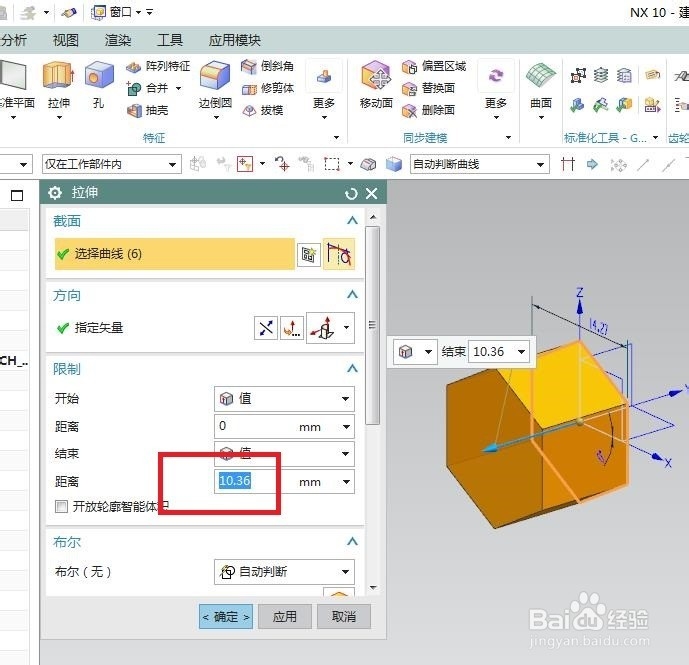This screenshot has width=689, height=665.
Task: Select the Hole (孔) feature icon
Action: [x=99, y=76]
